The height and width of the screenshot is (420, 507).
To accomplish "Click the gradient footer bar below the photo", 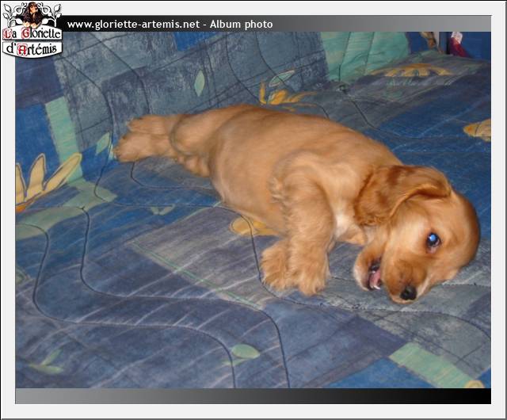I will pos(238,395).
